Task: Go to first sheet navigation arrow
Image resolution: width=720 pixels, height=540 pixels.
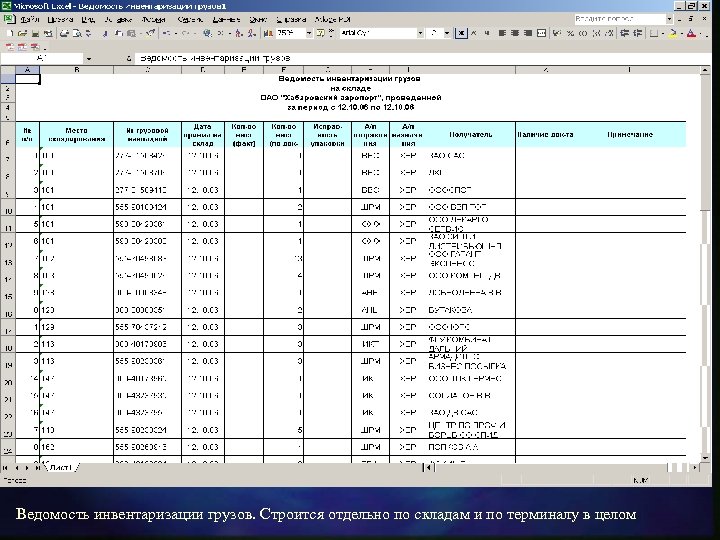Action: click(6, 467)
